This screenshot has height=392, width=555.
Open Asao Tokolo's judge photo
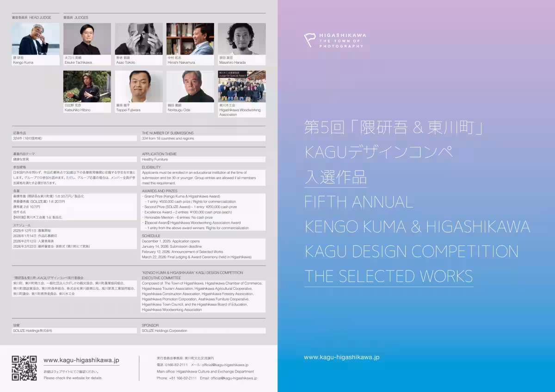pos(139,39)
